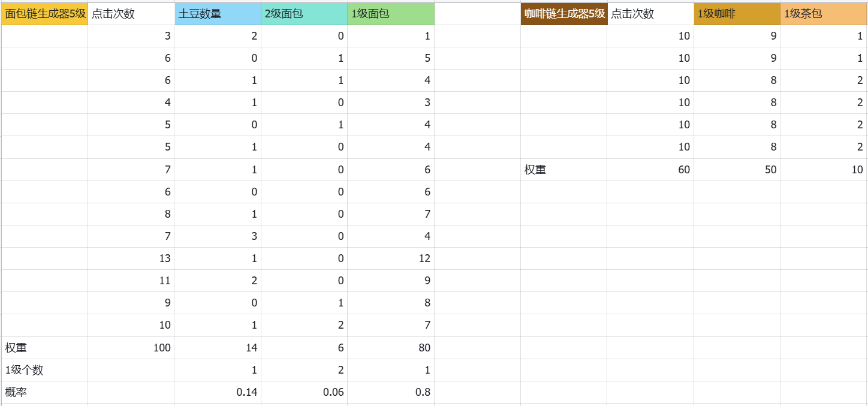Select the 2级面包 column header
Screen dimensions: 868x406
pyautogui.click(x=305, y=14)
